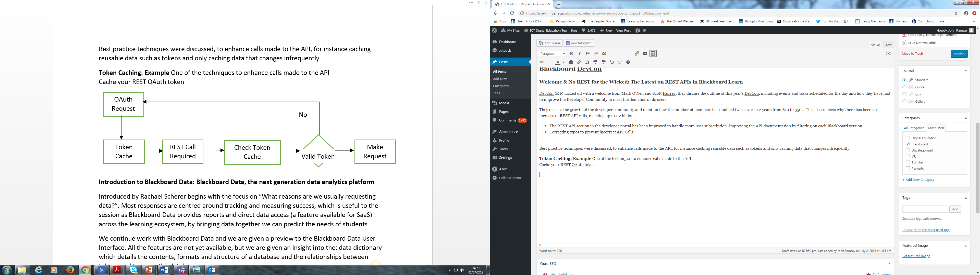980x275 pixels.
Task: Undo last edit in editor toolbar
Action: [612, 62]
